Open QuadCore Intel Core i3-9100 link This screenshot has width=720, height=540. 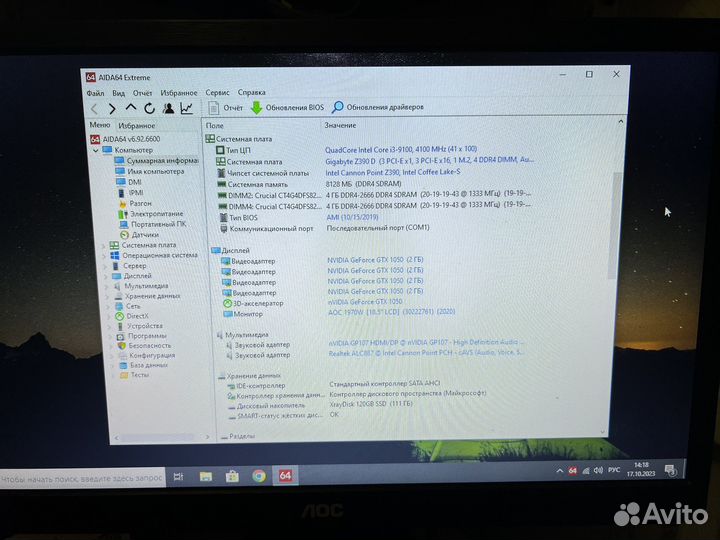(401, 149)
